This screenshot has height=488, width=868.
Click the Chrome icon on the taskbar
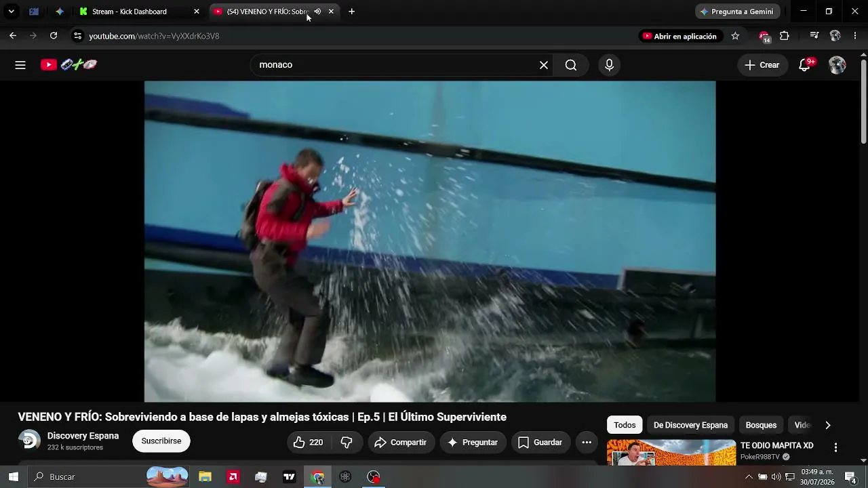coord(317,477)
